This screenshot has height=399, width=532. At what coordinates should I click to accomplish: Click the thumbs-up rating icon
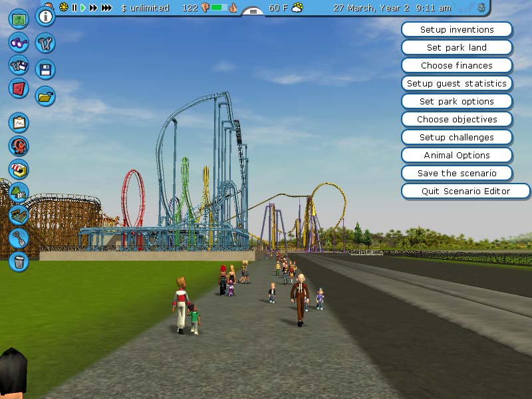point(233,7)
